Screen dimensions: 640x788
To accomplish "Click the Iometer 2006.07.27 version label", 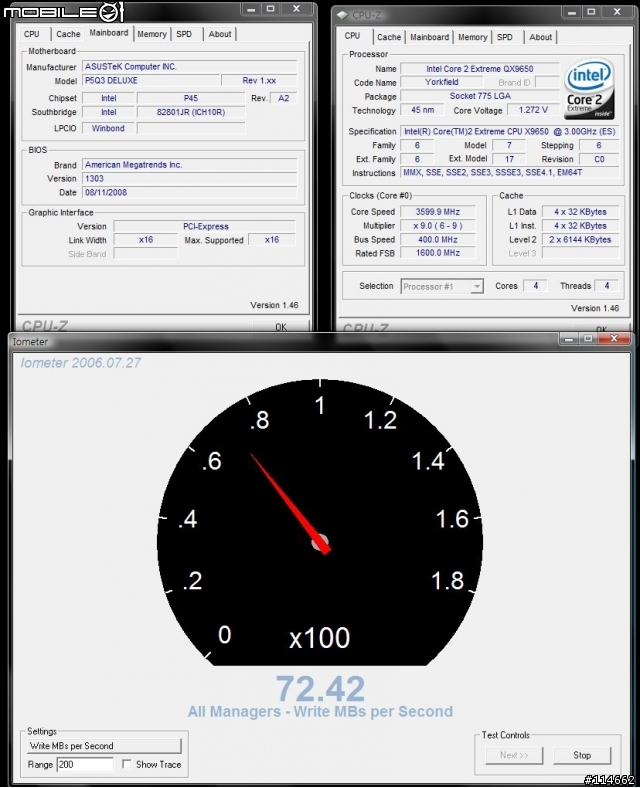I will tap(80, 363).
